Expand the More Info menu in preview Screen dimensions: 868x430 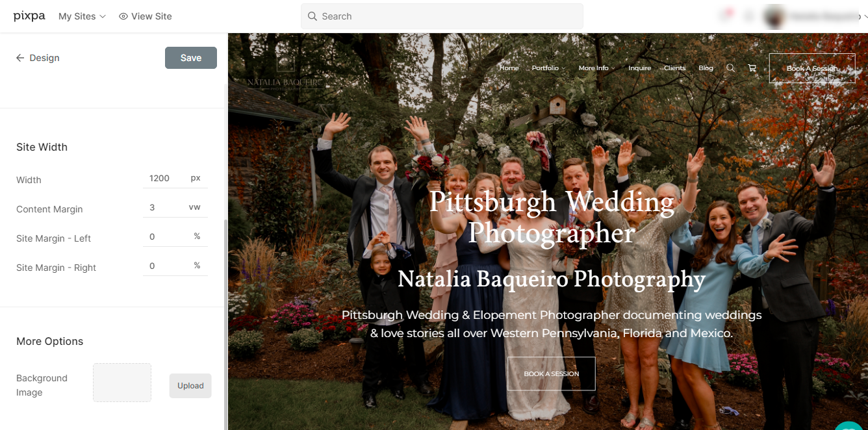point(596,68)
